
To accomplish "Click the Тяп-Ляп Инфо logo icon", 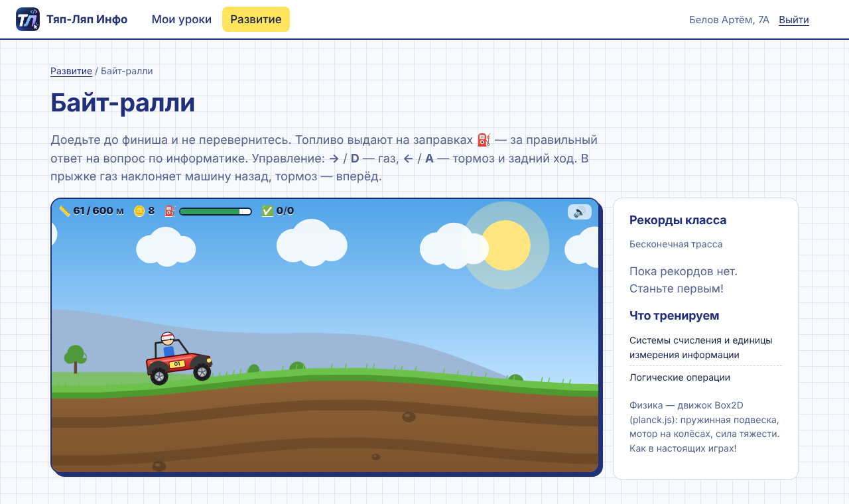I will click(x=28, y=19).
